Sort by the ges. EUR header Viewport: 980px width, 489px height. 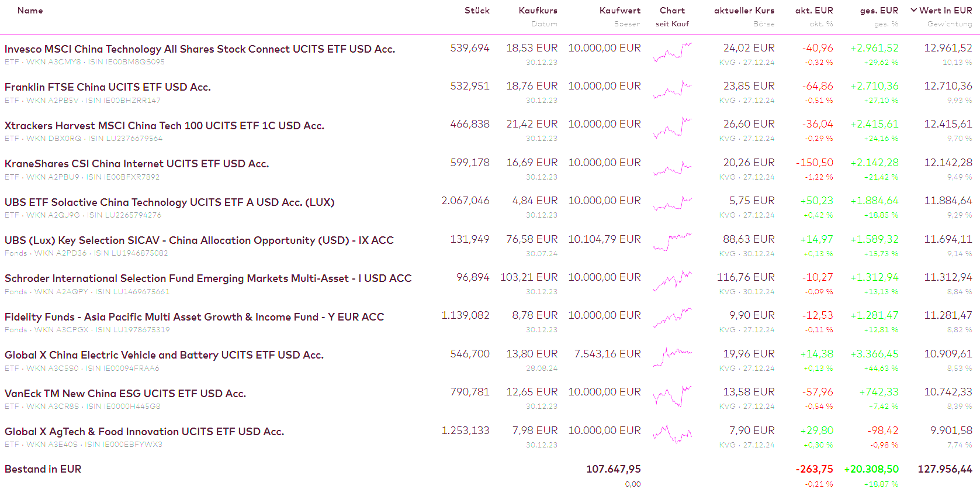[x=879, y=11]
